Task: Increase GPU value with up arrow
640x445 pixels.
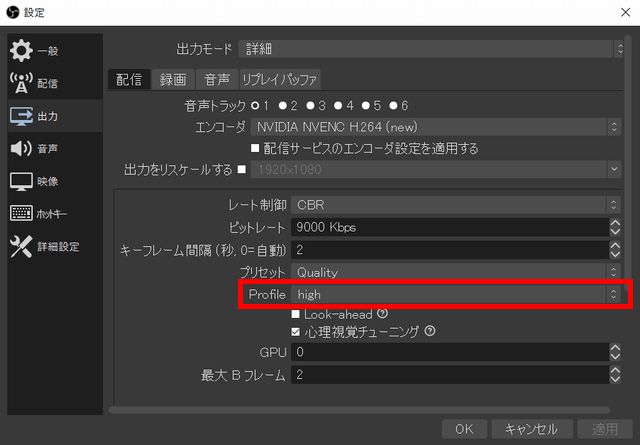Action: click(x=615, y=347)
